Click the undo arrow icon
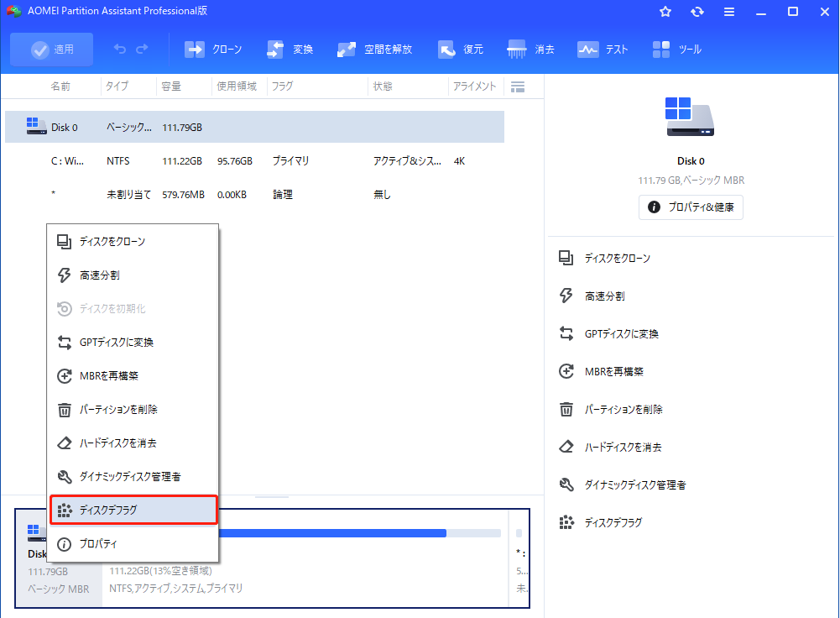This screenshot has width=840, height=618. [x=119, y=50]
